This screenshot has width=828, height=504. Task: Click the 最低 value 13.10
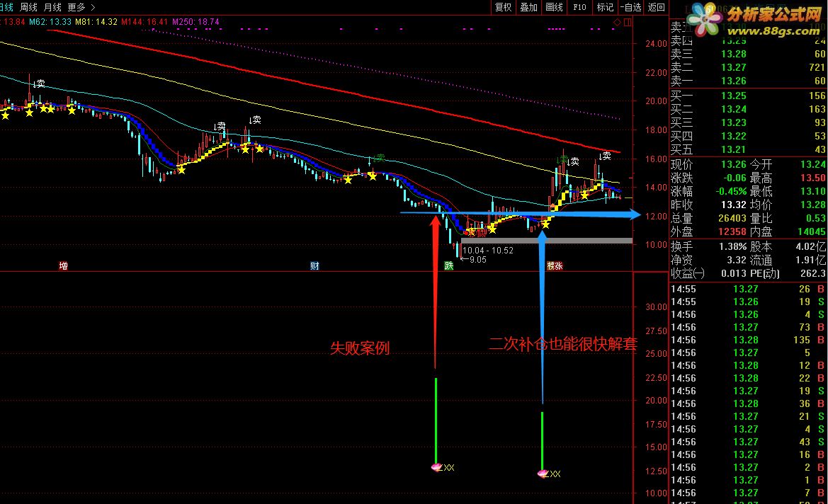[812, 191]
